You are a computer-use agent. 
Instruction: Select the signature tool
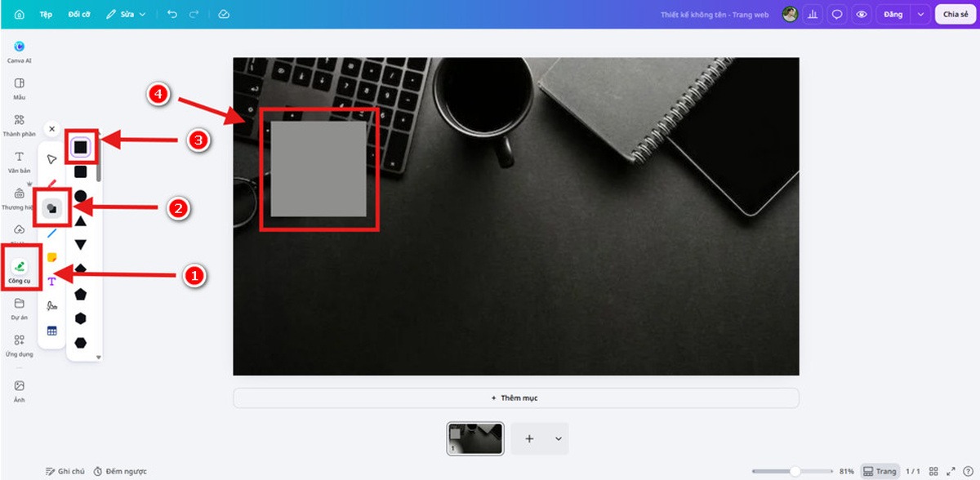(x=51, y=306)
